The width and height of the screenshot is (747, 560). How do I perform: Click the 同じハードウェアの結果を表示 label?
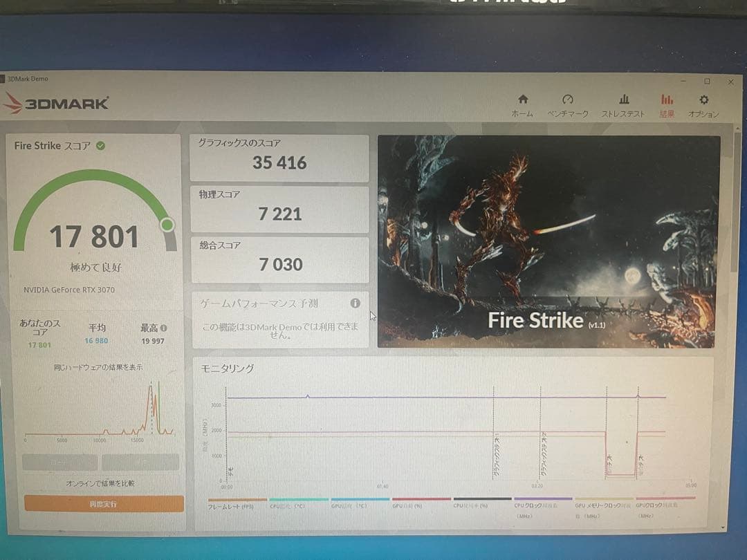click(98, 367)
